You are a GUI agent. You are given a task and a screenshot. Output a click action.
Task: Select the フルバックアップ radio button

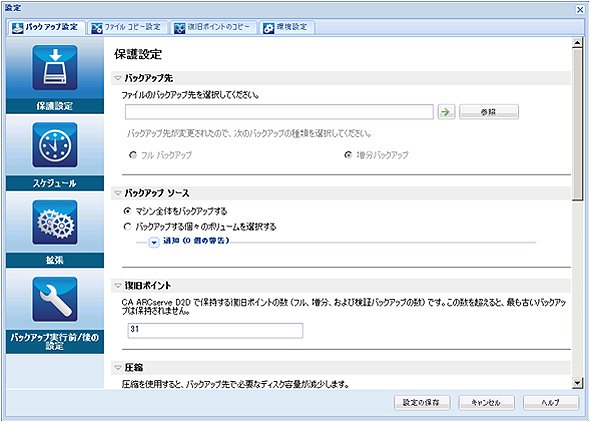(132, 155)
